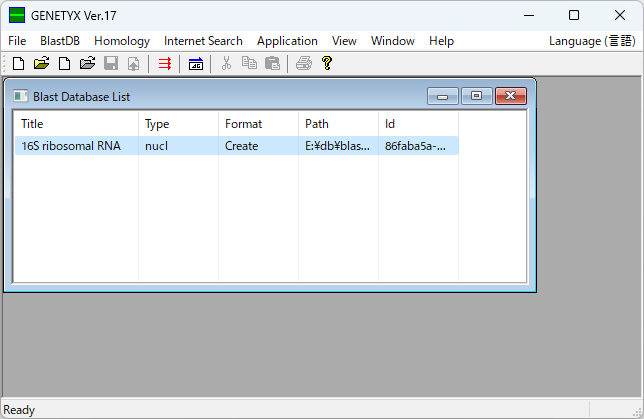Sort list by the Title column header
The height and width of the screenshot is (419, 644).
tap(76, 124)
